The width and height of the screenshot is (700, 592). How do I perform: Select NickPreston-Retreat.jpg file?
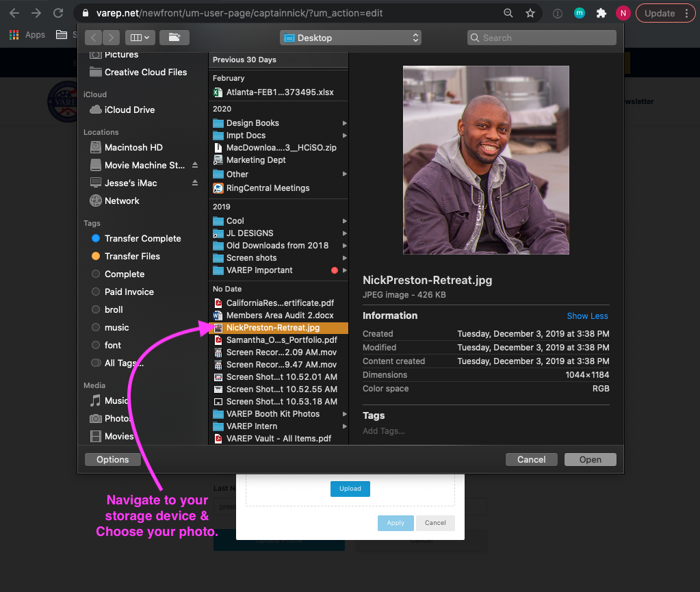(278, 328)
